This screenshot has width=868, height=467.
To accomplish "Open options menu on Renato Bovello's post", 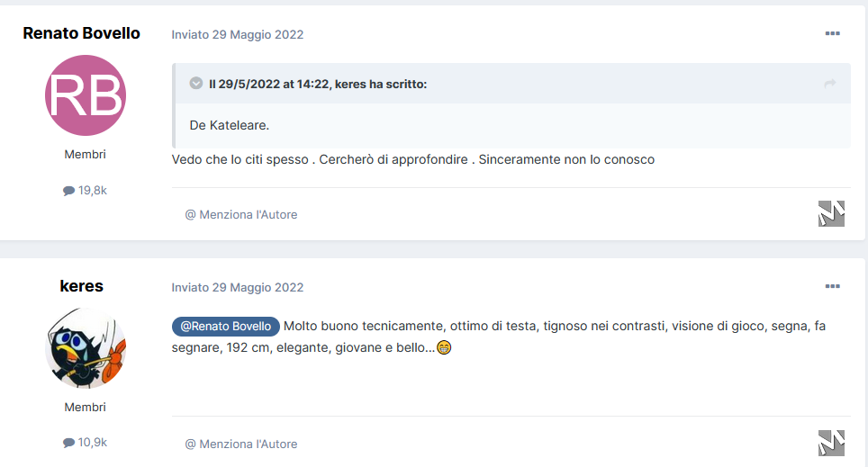I will coord(832,34).
